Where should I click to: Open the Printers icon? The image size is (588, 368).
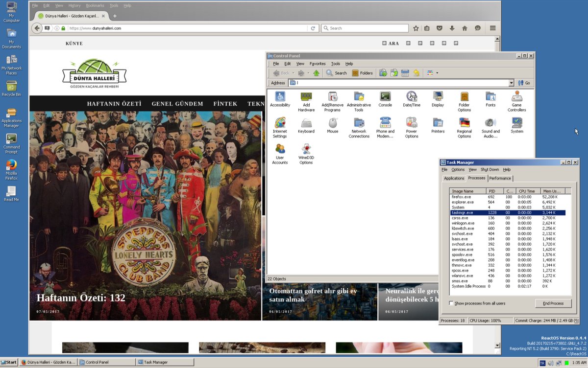coord(438,125)
